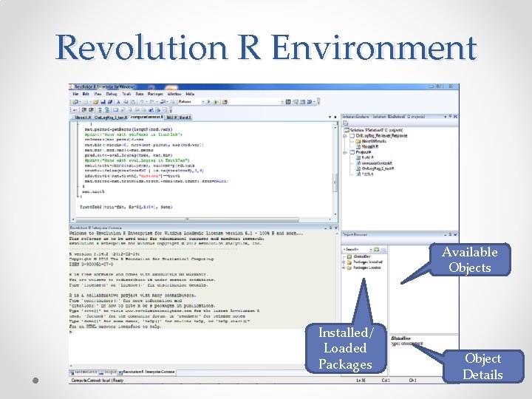Viewport: 532px width, 399px height.
Task: Click the green Start debugging arrow
Action: pos(209,102)
